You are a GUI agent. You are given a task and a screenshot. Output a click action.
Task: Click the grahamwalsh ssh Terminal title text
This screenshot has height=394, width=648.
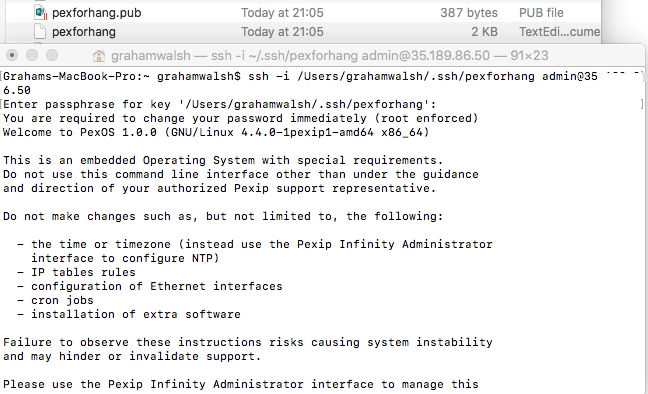tap(329, 55)
